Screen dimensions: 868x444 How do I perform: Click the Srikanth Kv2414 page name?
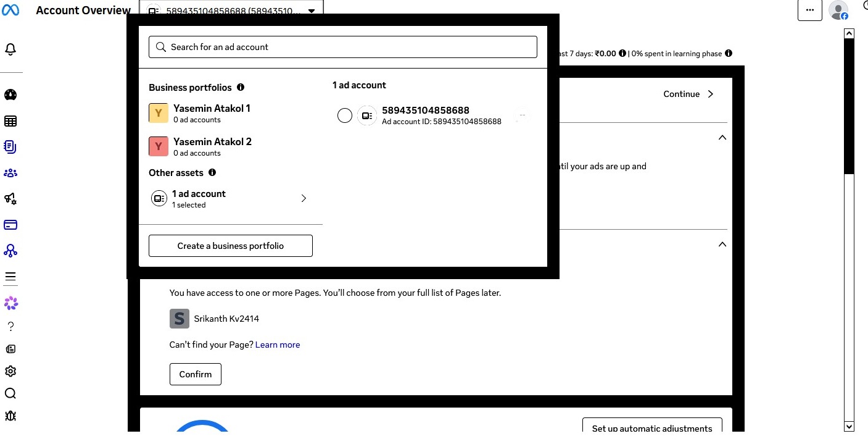pyautogui.click(x=226, y=319)
